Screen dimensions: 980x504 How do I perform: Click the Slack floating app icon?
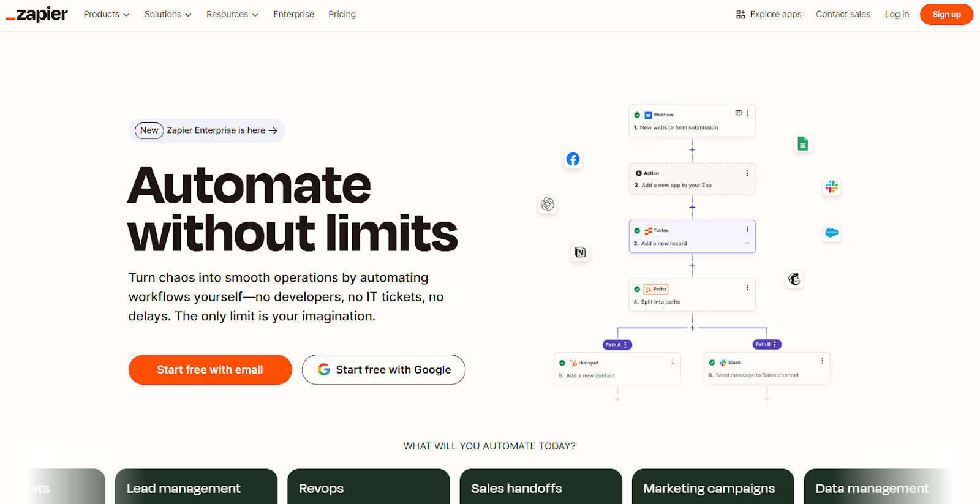832,187
